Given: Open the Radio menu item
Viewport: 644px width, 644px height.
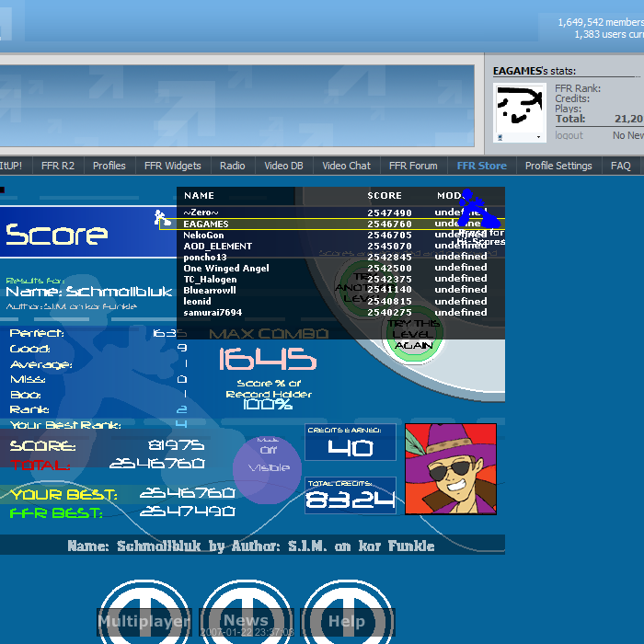Looking at the screenshot, I should (x=233, y=166).
